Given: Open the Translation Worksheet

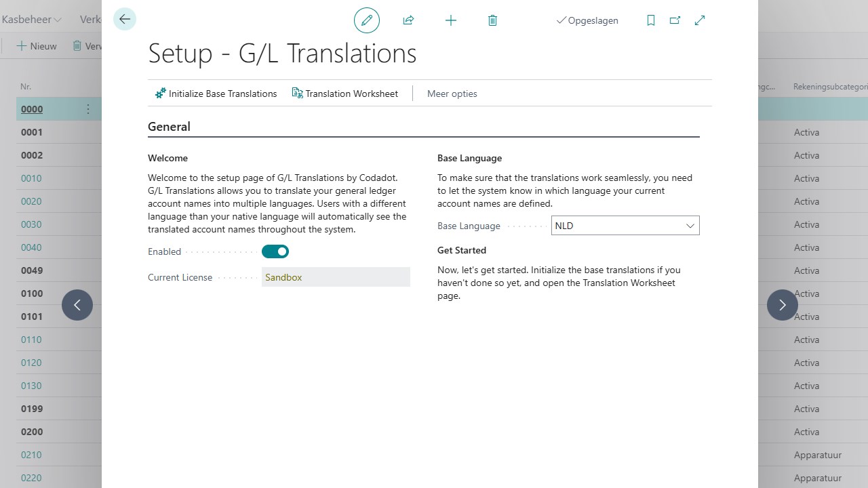Looking at the screenshot, I should coord(345,94).
